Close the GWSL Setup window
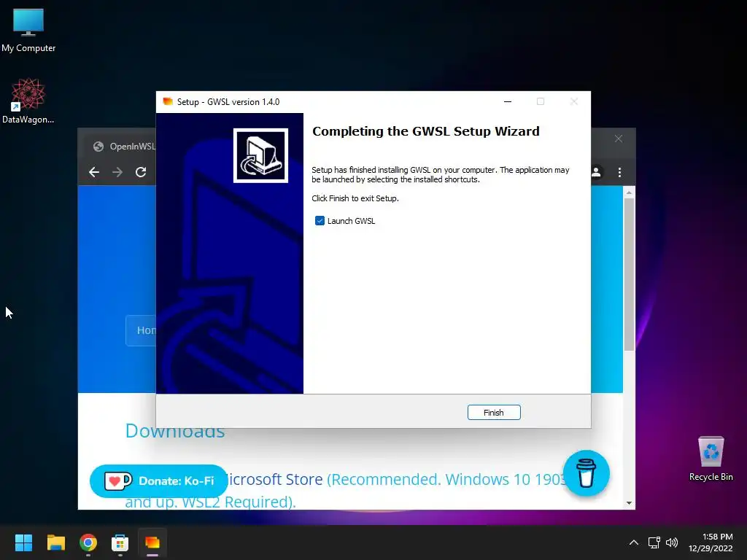The width and height of the screenshot is (747, 560). (x=573, y=101)
